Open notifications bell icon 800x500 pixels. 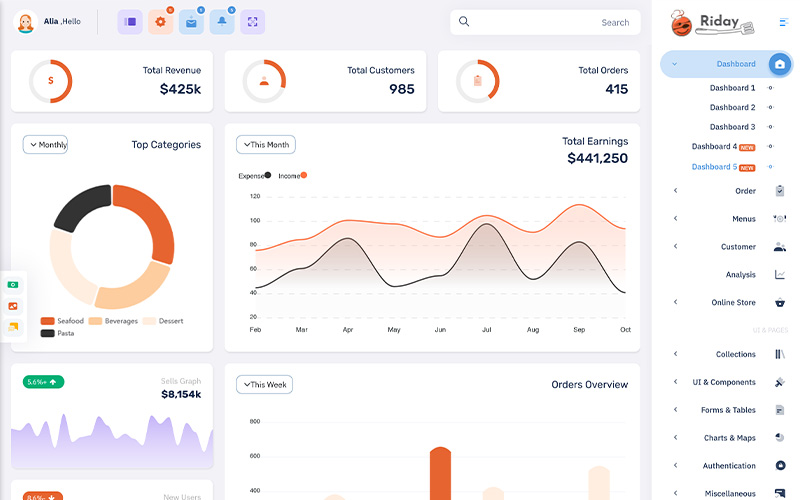pos(222,22)
